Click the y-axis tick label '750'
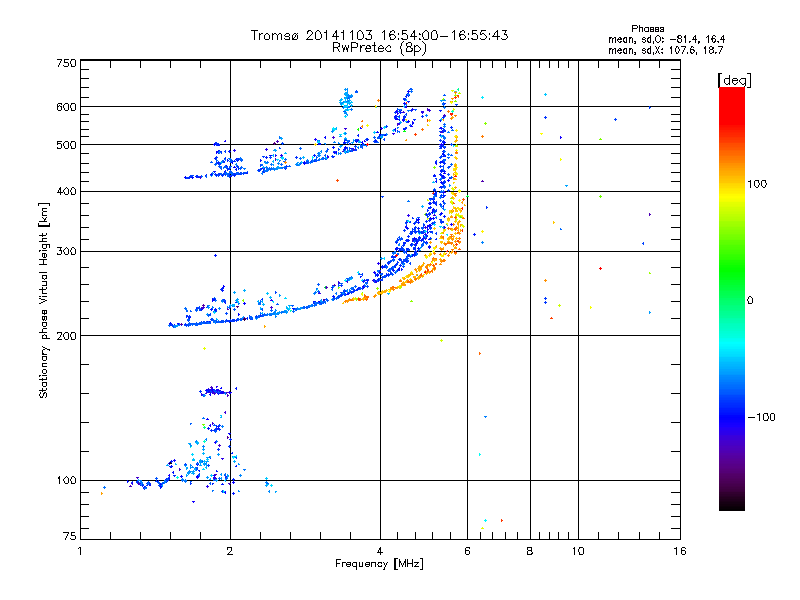 pyautogui.click(x=66, y=63)
